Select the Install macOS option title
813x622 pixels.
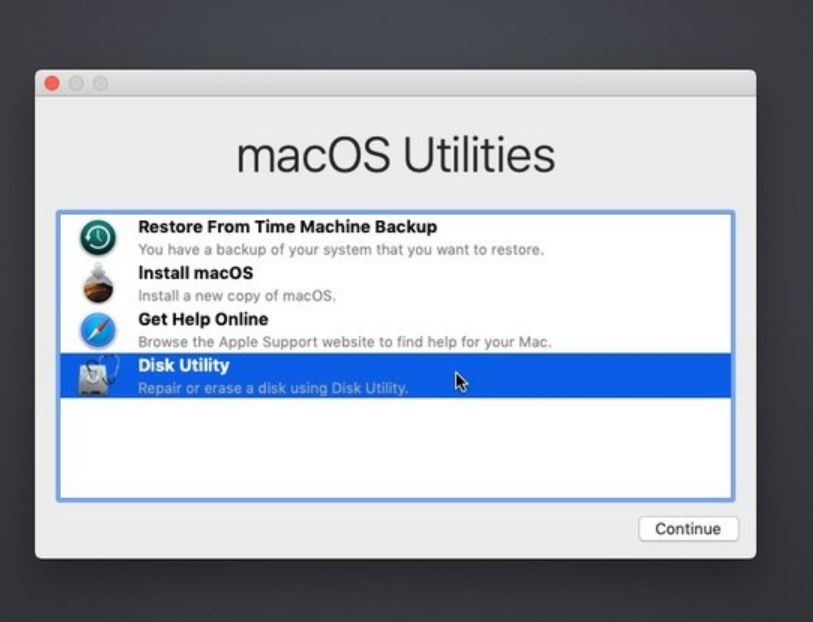pyautogui.click(x=195, y=273)
